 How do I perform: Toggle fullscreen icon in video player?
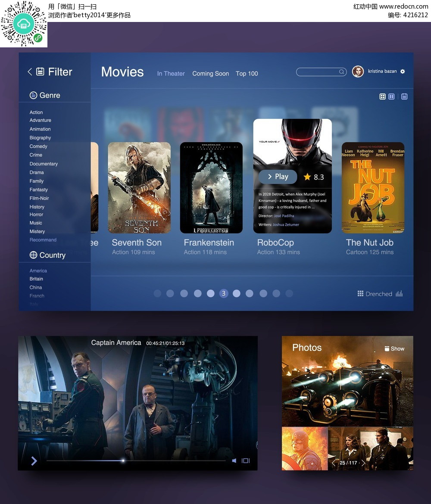click(246, 460)
